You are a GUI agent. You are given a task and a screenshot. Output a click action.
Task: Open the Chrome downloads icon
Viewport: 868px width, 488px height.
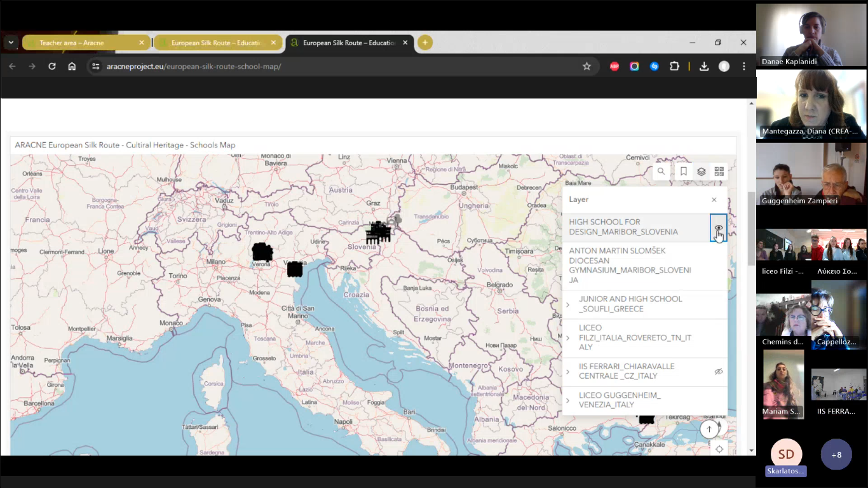pyautogui.click(x=704, y=66)
